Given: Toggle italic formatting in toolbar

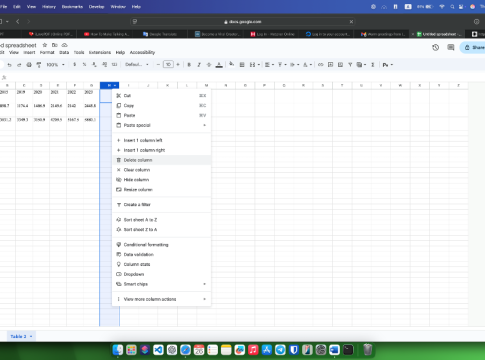Looking at the screenshot, I should 199,65.
